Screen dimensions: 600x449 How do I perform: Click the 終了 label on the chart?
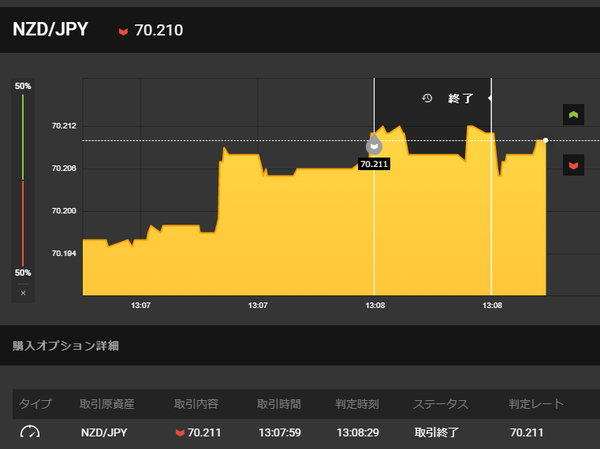(x=461, y=98)
